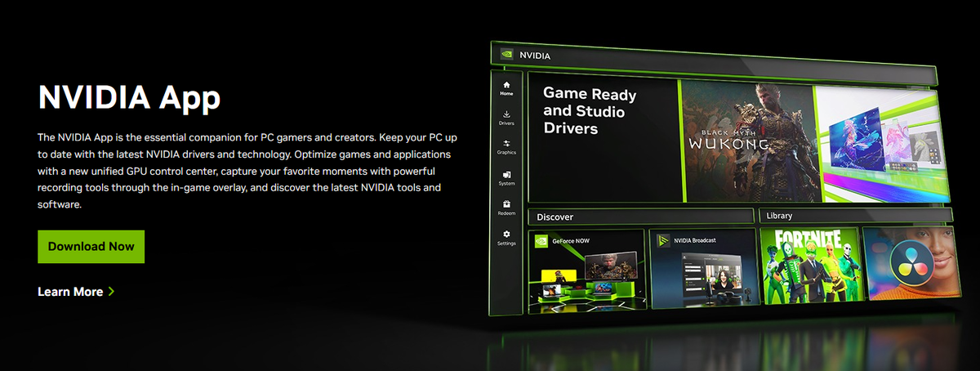Open the Settings gear icon in sidebar
Viewport: 980px width, 371px height.
pos(506,235)
